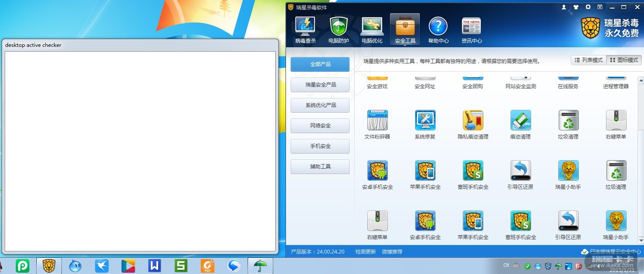Click the scrollbar up arrow in tools list

(641, 80)
